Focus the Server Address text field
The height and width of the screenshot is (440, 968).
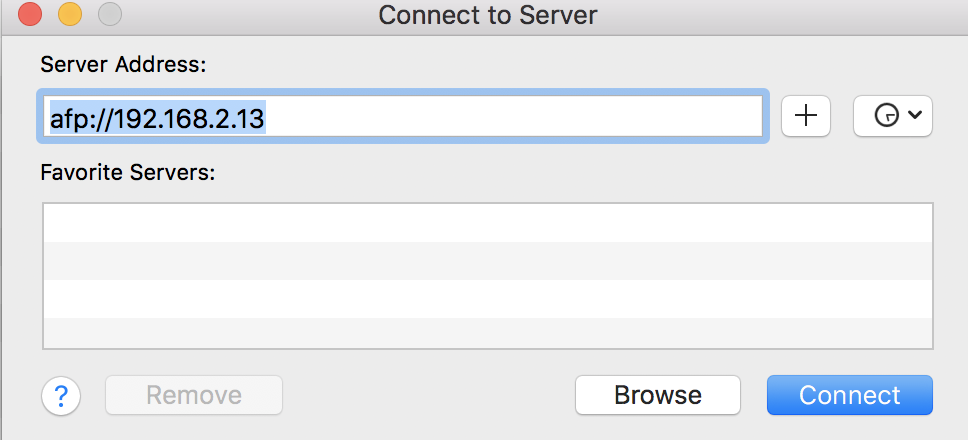point(405,116)
